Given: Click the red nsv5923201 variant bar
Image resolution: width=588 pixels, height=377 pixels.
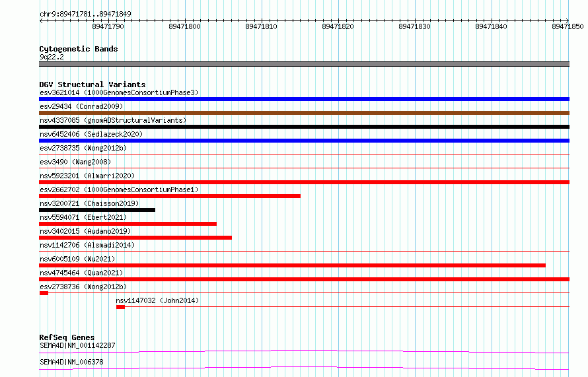Looking at the screenshot, I should pos(304,182).
